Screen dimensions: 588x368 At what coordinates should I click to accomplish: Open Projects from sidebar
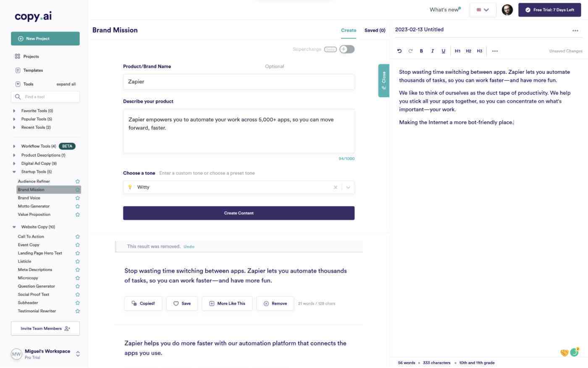[31, 56]
